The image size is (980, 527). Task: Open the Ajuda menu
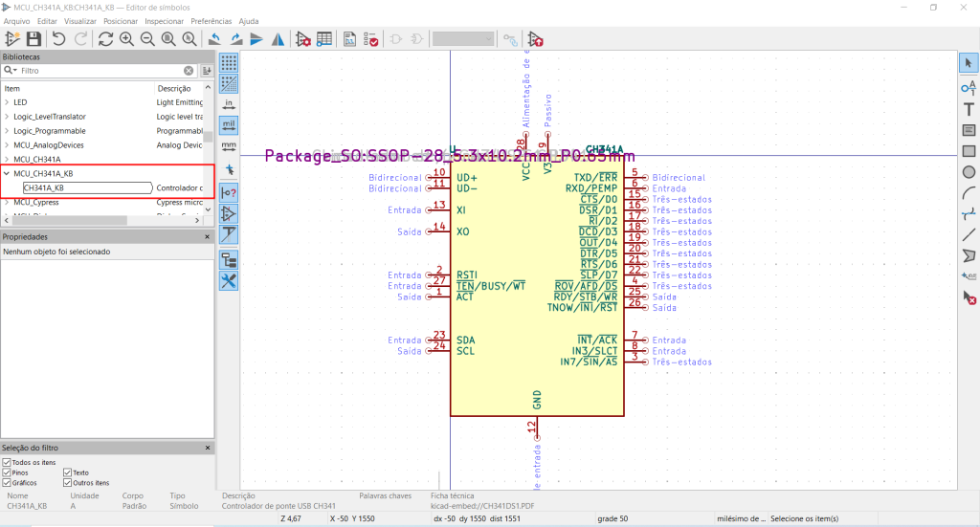coord(249,21)
